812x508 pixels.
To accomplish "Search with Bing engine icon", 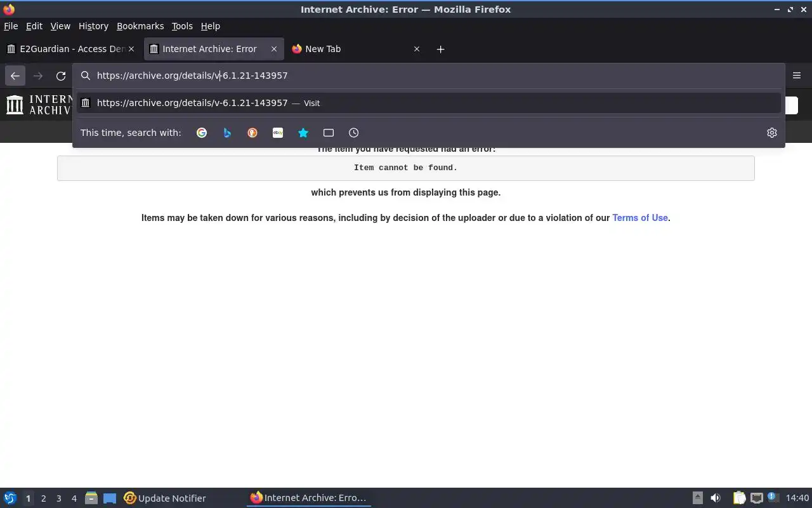I will pyautogui.click(x=227, y=133).
